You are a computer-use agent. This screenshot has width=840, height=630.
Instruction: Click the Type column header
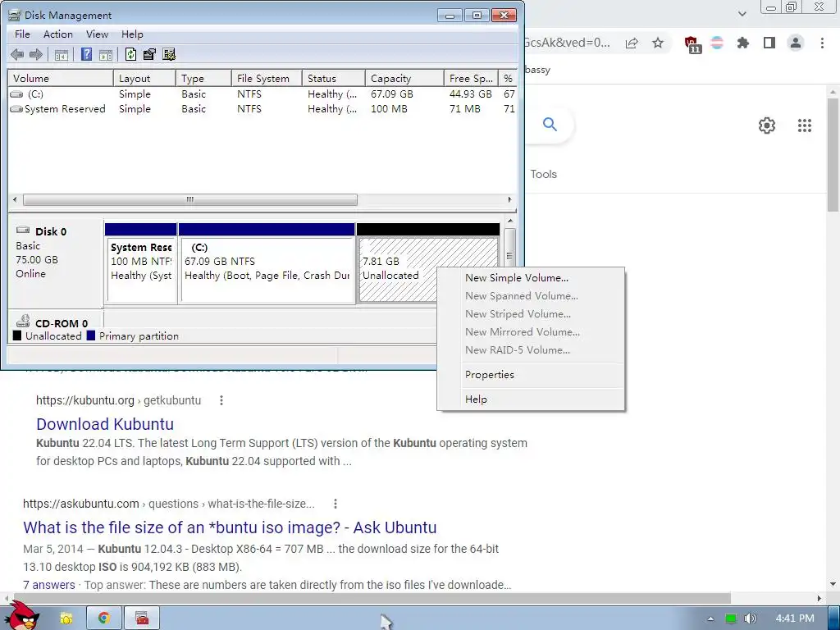coord(203,78)
